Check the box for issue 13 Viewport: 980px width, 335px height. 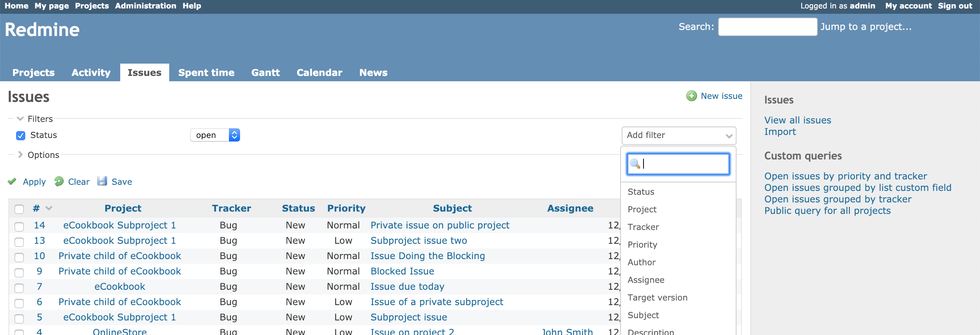coord(19,241)
